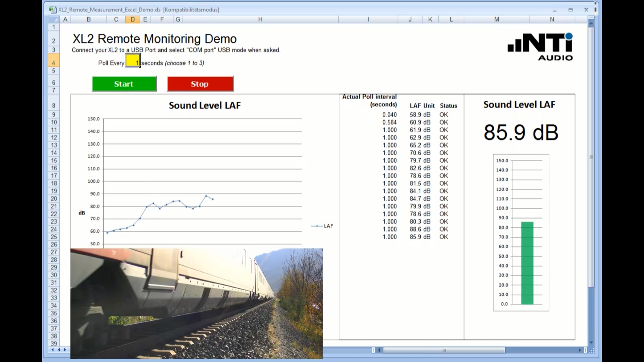Select column H header
The width and height of the screenshot is (644, 362).
point(260,19)
